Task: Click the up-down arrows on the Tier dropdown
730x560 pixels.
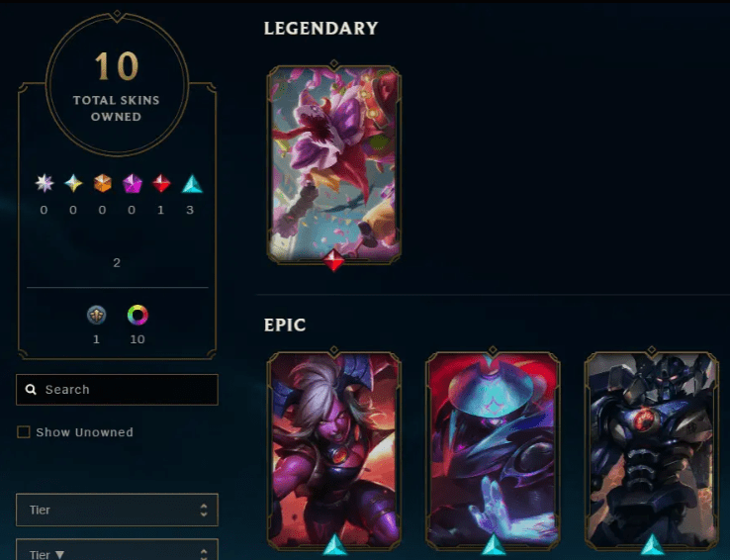Action: [204, 510]
